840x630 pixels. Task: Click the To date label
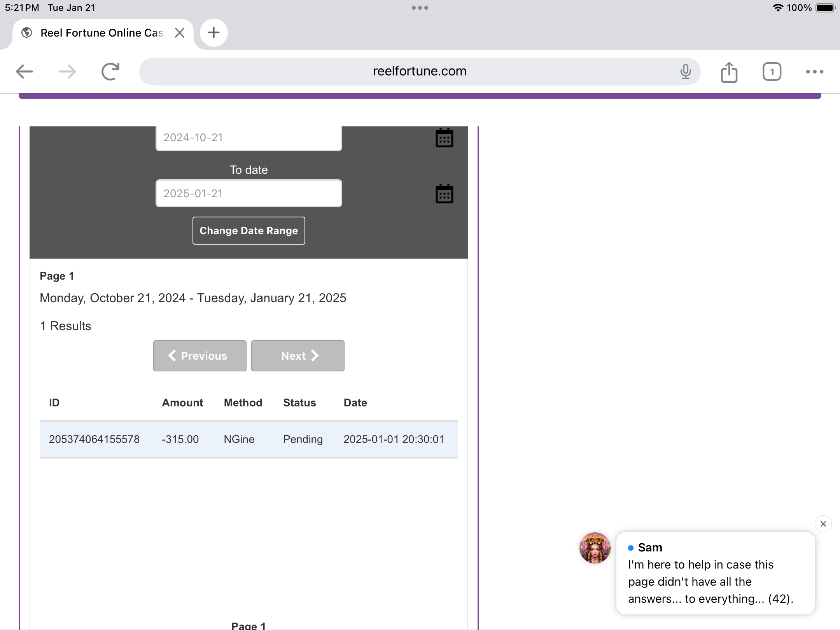[249, 170]
